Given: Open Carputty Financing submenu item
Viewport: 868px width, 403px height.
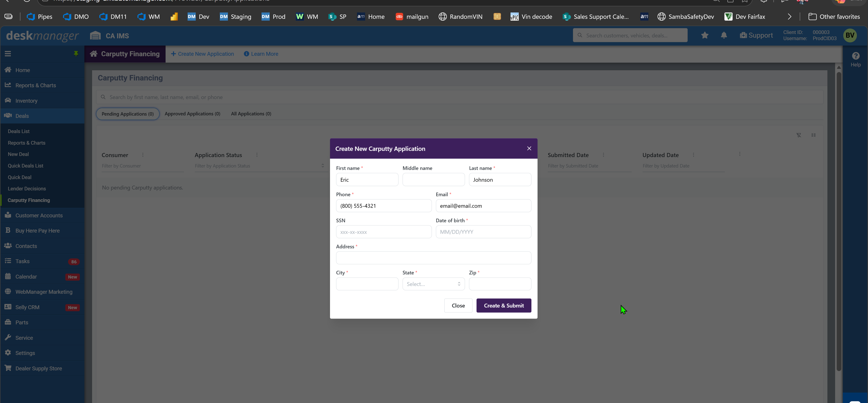Looking at the screenshot, I should 29,200.
